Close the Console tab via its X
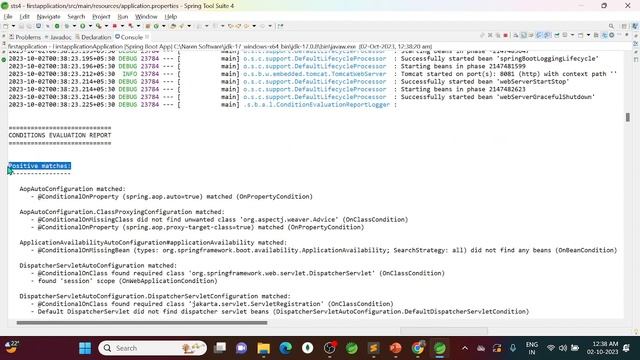 147,37
